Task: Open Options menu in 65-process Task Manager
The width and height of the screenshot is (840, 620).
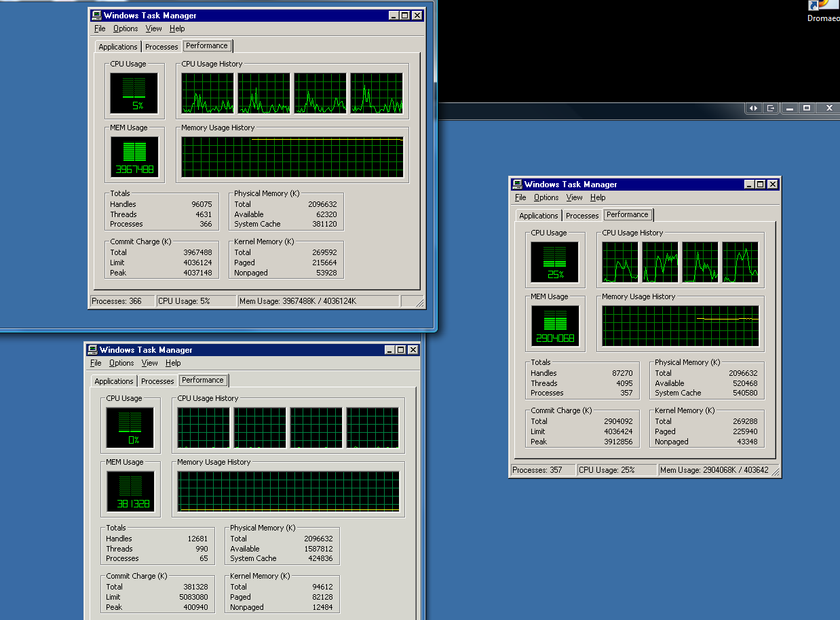Action: (x=121, y=363)
